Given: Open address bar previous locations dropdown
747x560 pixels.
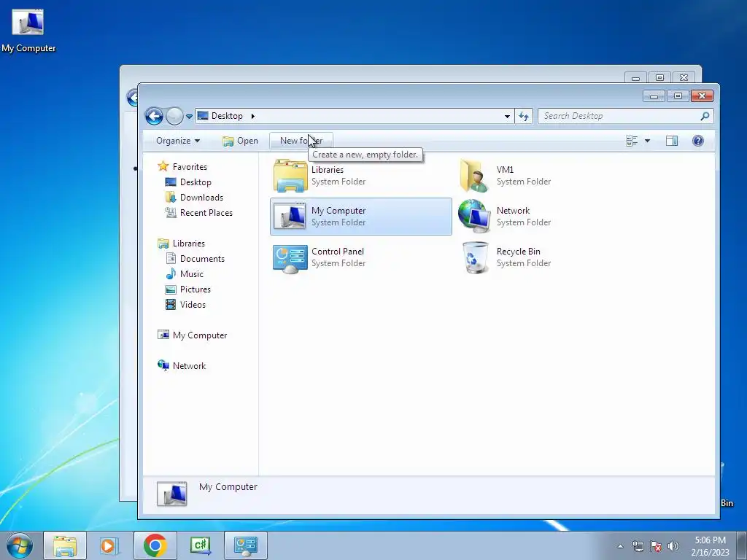Looking at the screenshot, I should click(507, 116).
